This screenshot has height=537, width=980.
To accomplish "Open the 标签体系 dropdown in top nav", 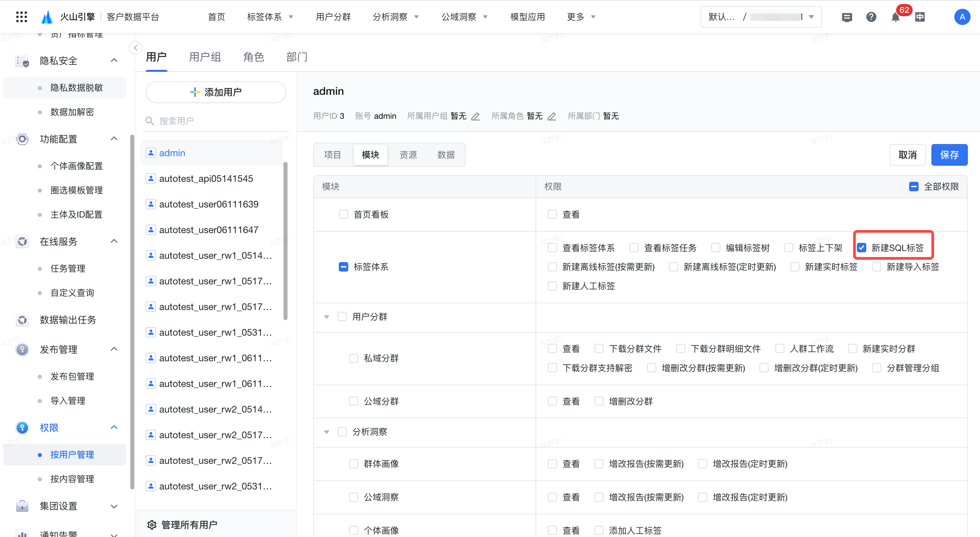I will 270,17.
